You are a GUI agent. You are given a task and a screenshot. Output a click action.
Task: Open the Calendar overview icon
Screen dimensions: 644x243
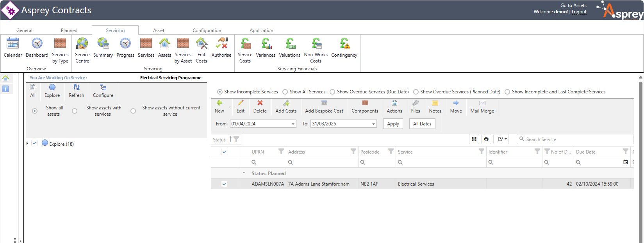click(x=13, y=48)
